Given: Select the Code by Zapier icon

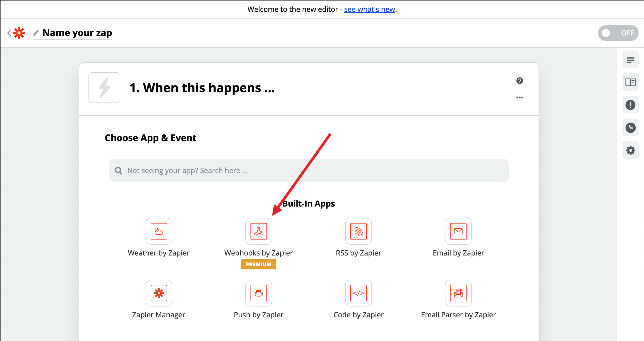Looking at the screenshot, I should [358, 293].
